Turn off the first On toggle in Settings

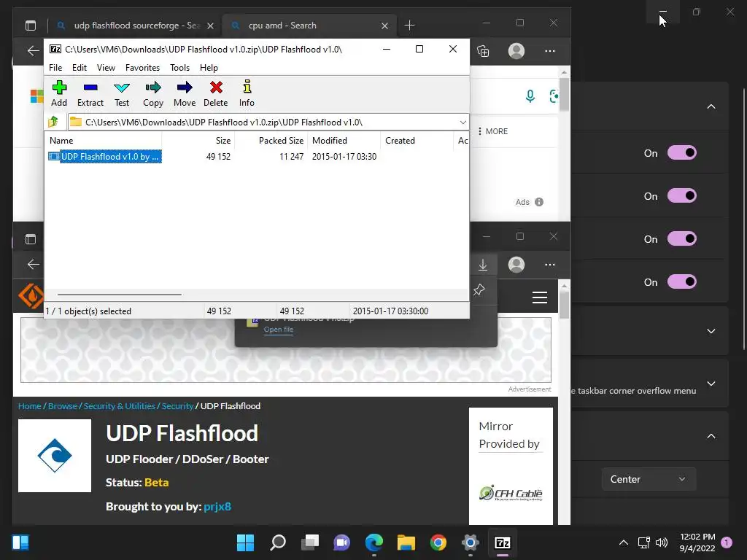682,153
